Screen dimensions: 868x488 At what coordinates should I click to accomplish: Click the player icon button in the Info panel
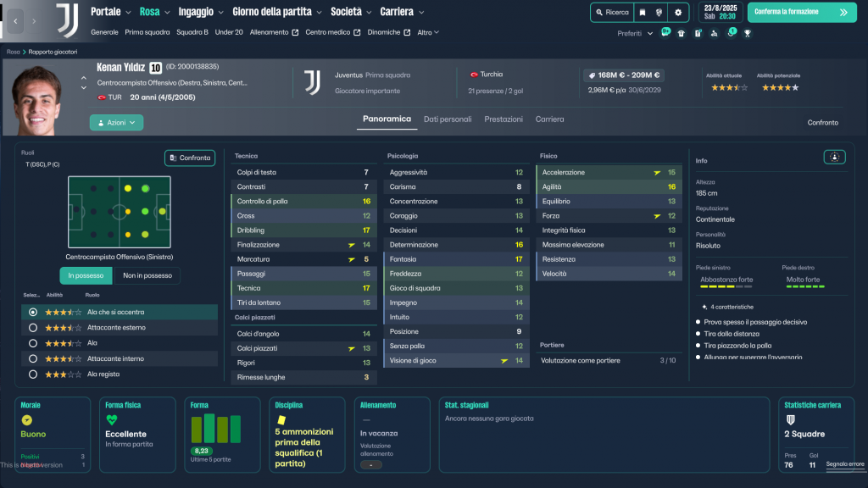tap(834, 157)
